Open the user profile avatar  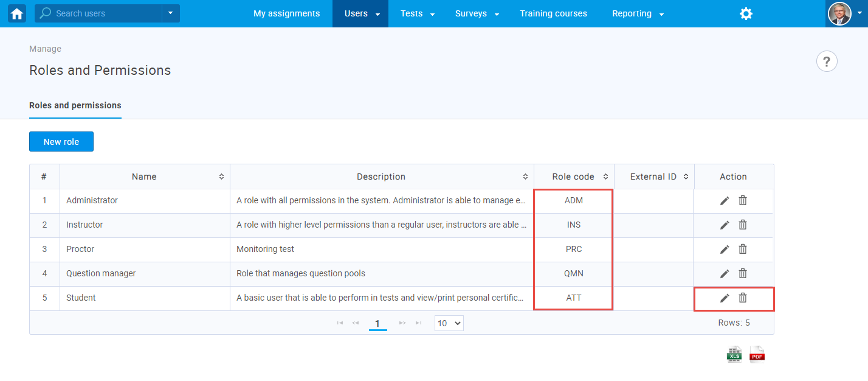[x=839, y=13]
